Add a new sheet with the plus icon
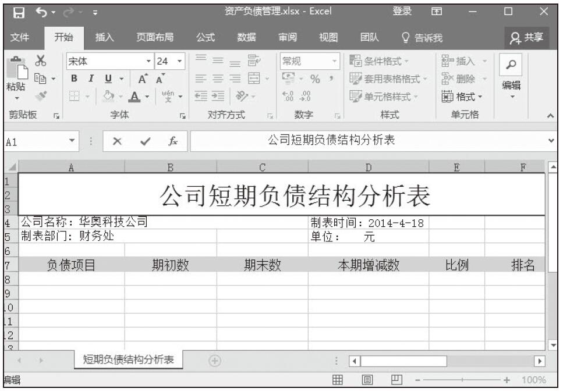The height and width of the screenshot is (392, 563). 215,359
